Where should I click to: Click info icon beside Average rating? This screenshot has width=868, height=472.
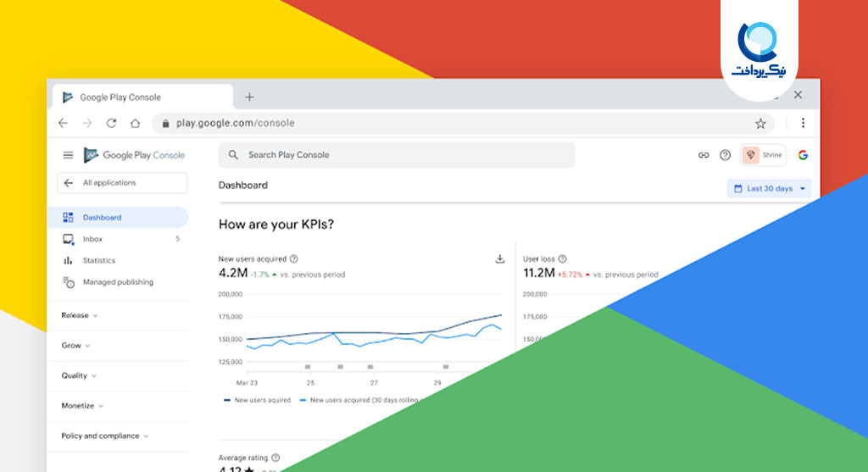pyautogui.click(x=275, y=458)
